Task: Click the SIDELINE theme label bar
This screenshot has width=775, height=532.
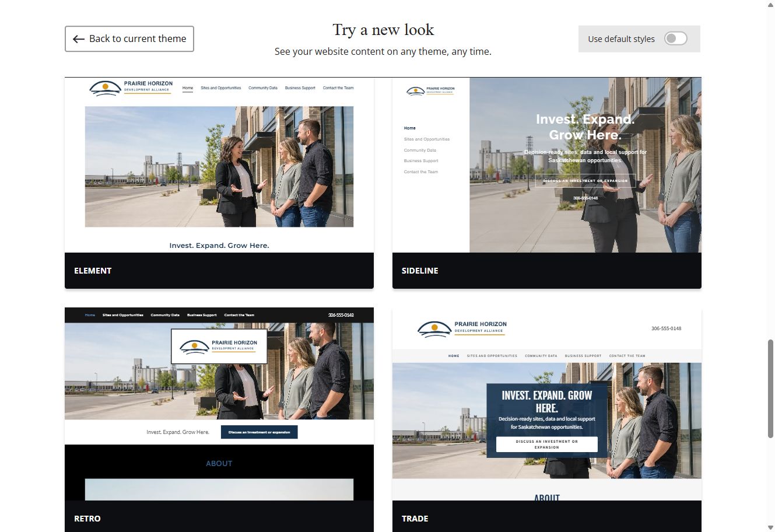Action: pos(547,271)
